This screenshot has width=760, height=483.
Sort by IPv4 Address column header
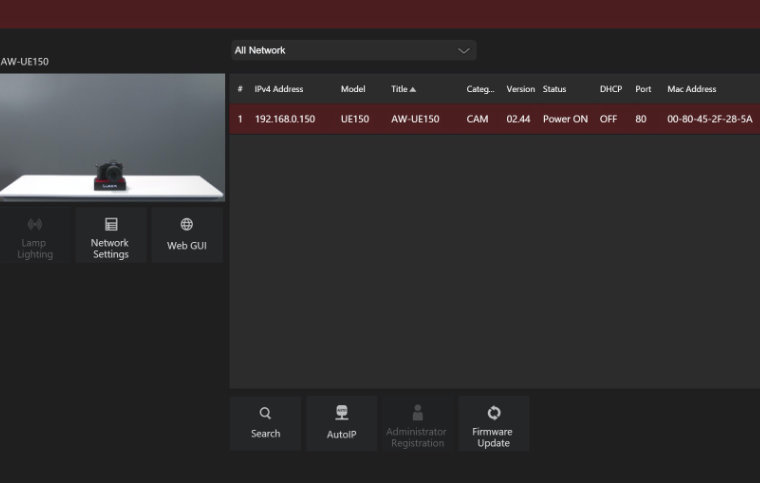[278, 89]
